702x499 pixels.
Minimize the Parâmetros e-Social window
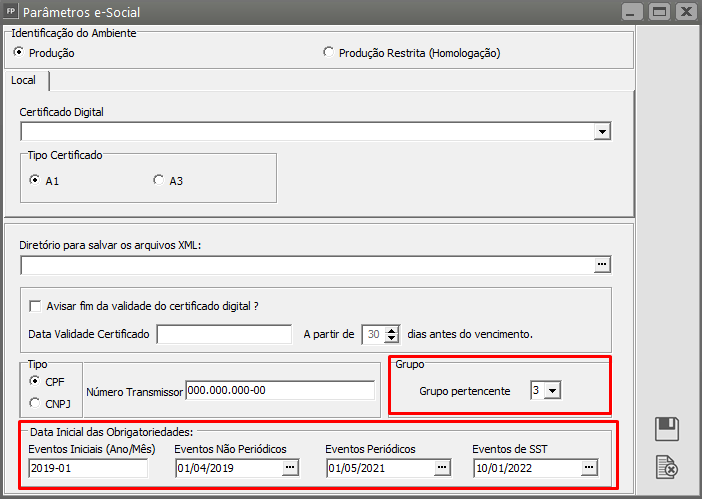coord(632,12)
